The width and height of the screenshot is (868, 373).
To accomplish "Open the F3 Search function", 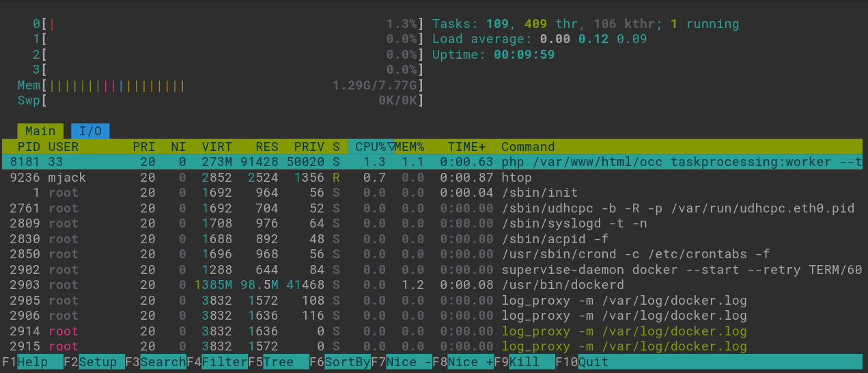I will [x=156, y=362].
